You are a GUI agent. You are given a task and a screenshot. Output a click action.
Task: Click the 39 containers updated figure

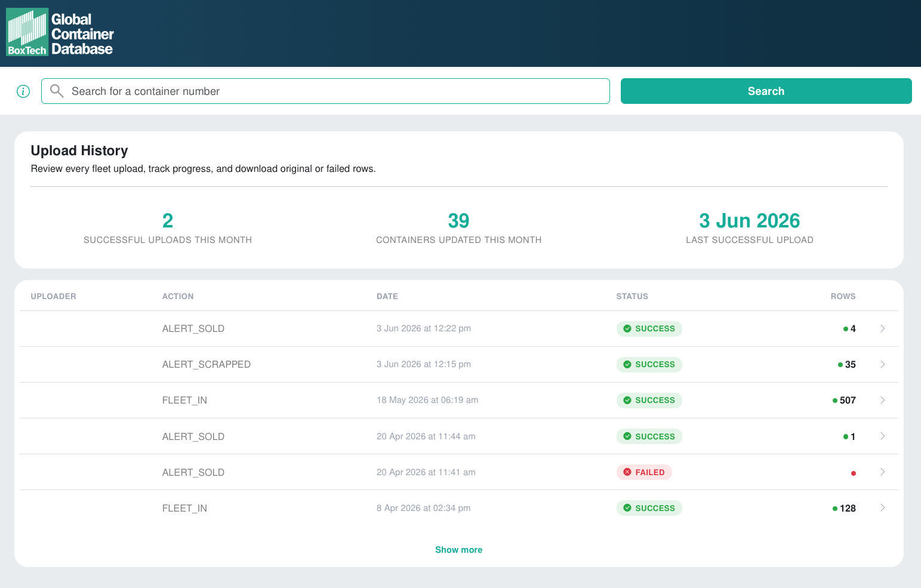pyautogui.click(x=458, y=221)
